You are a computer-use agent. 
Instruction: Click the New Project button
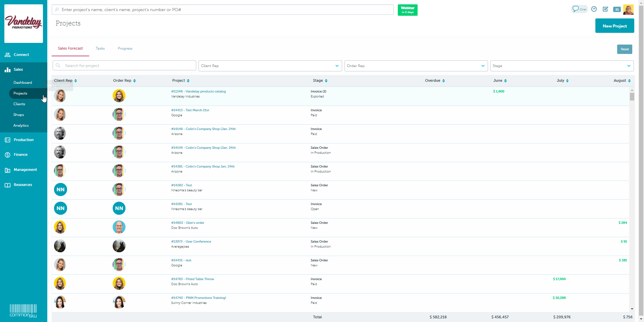click(614, 26)
